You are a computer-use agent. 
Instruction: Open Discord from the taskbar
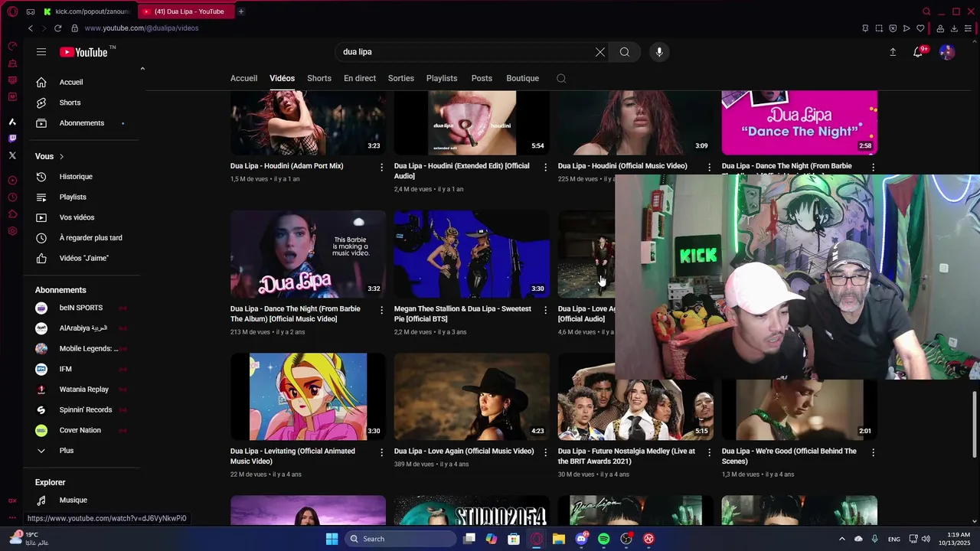pos(581,539)
